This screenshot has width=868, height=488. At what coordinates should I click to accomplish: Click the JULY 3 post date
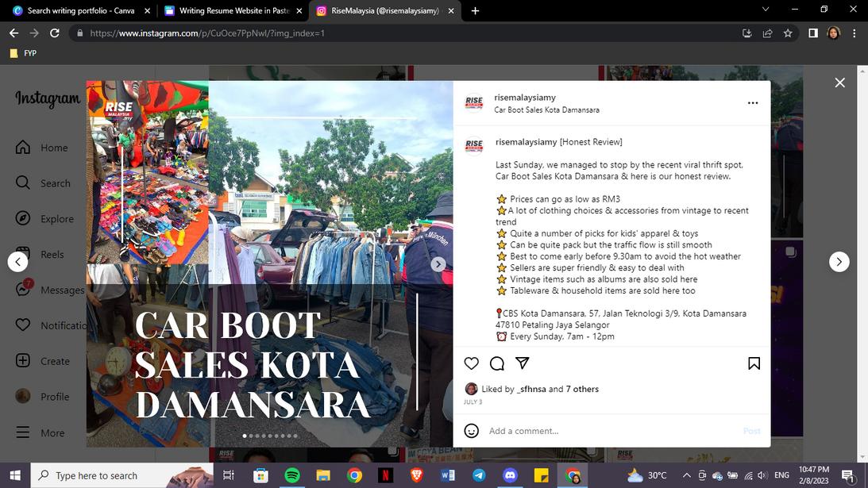click(x=473, y=402)
